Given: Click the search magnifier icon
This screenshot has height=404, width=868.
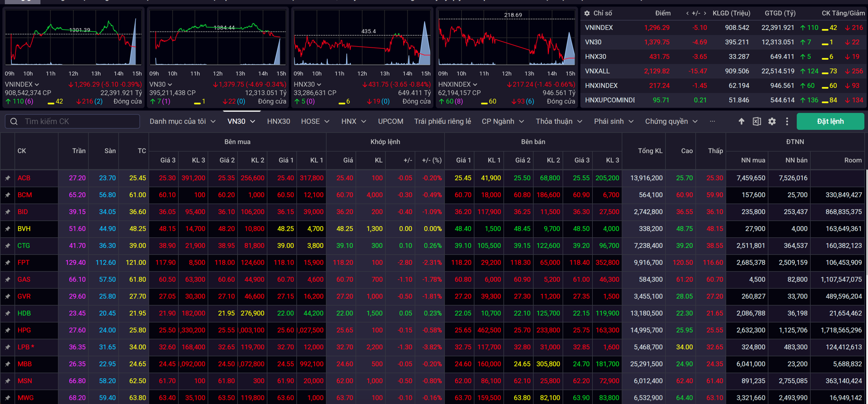Looking at the screenshot, I should [14, 121].
